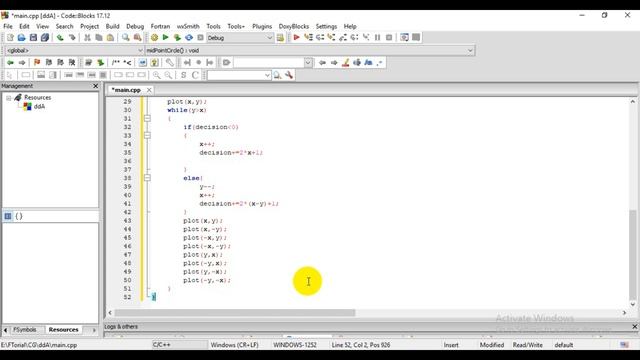Viewport: 640px width, 360px height.
Task: Click the New file icon
Action: (x=10, y=38)
